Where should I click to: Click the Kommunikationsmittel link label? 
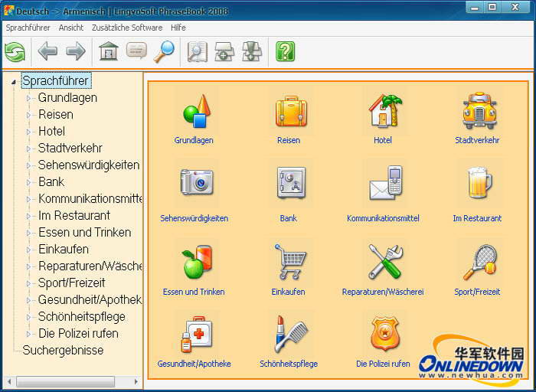383,218
